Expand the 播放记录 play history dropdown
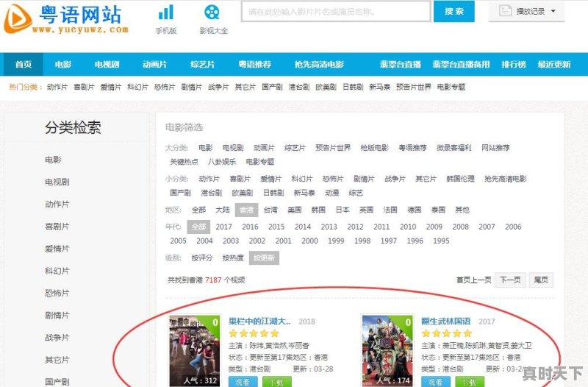 coord(526,11)
